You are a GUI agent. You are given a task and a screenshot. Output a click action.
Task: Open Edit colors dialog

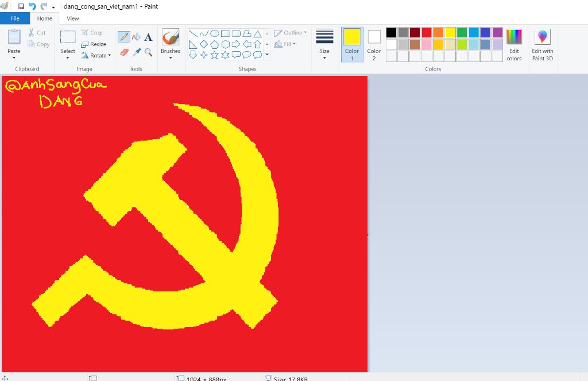(x=514, y=45)
